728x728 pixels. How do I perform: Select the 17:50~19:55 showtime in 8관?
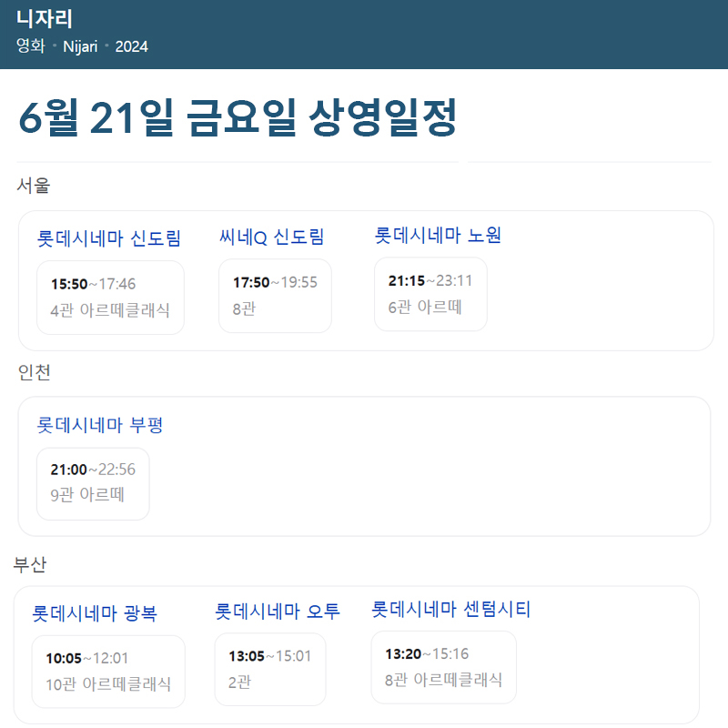pyautogui.click(x=276, y=296)
